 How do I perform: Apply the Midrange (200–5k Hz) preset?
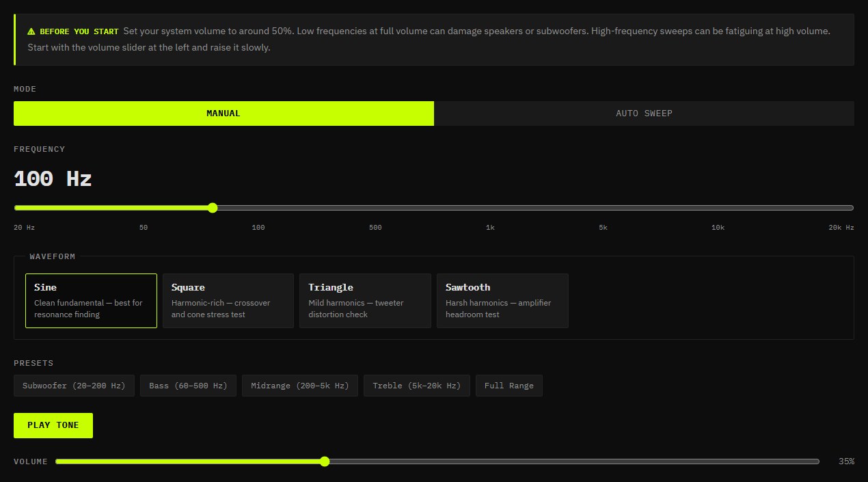[x=300, y=386]
